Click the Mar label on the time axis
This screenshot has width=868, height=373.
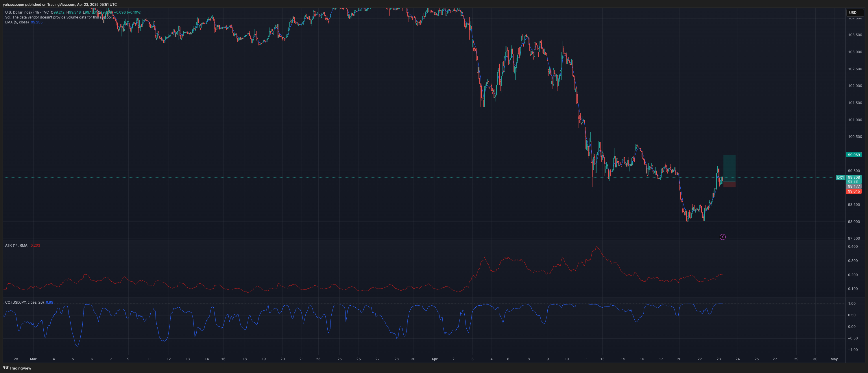[x=33, y=359]
